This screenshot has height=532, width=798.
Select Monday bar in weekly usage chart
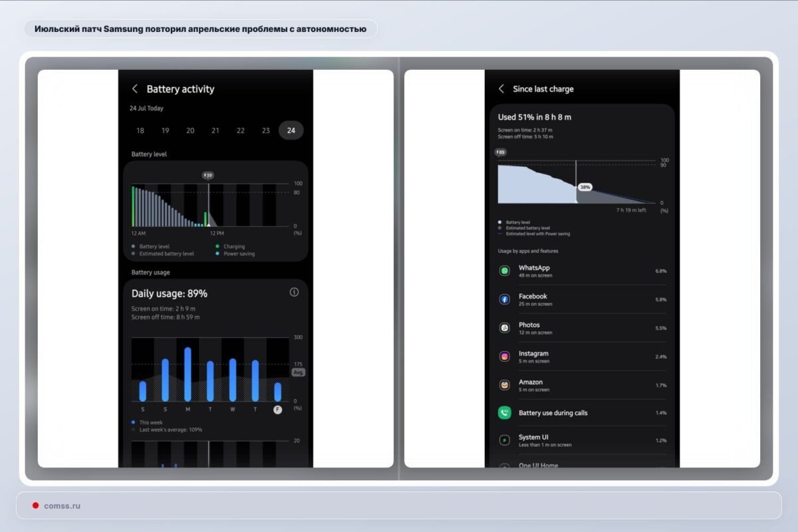tap(188, 374)
